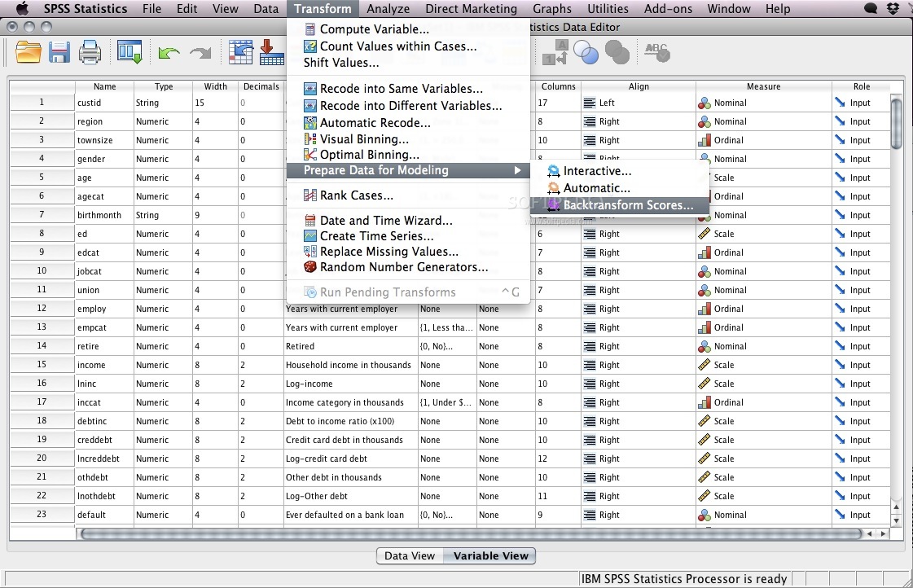Click the Input role icon for region
Image resolution: width=913 pixels, height=588 pixels.
840,121
